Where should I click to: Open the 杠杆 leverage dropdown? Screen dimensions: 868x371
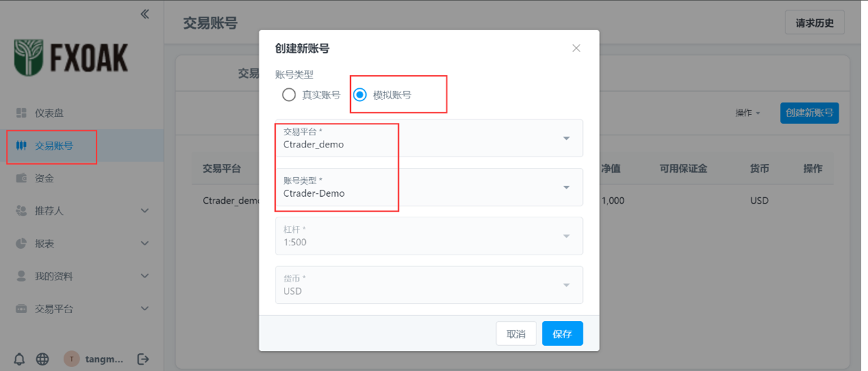click(429, 236)
